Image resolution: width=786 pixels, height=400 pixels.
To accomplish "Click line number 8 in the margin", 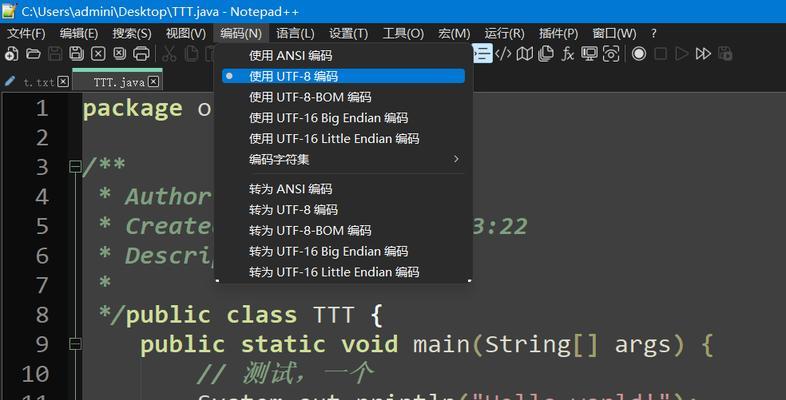I will point(42,315).
